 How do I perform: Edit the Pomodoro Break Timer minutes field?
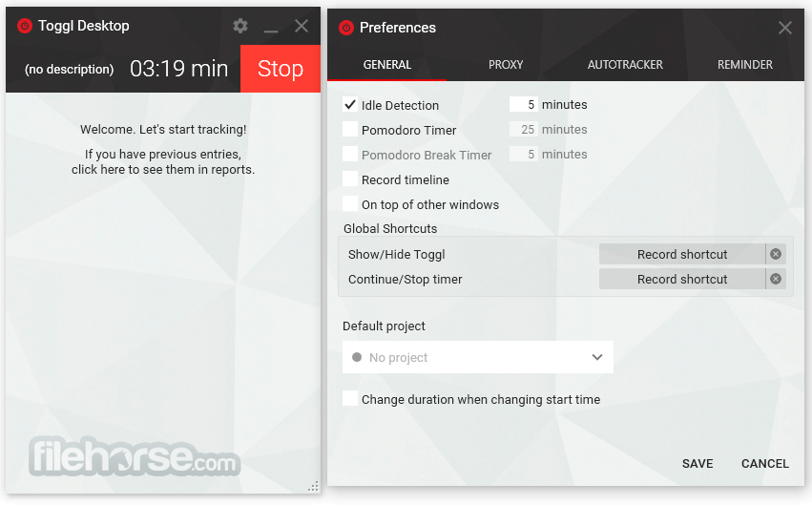click(524, 155)
